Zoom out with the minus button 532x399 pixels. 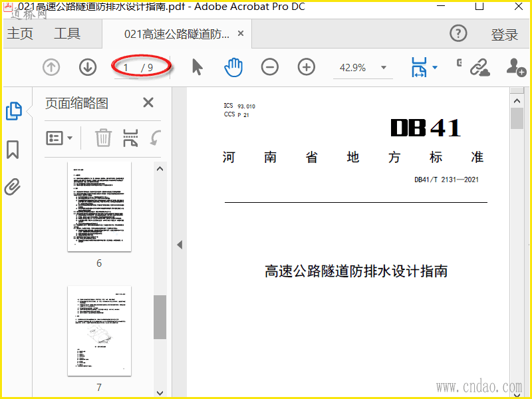[x=270, y=67]
